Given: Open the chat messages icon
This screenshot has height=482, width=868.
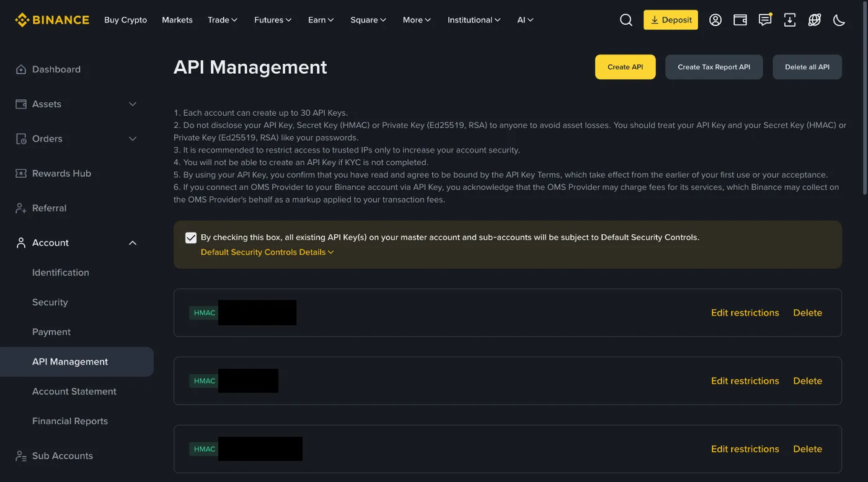Looking at the screenshot, I should pos(765,20).
